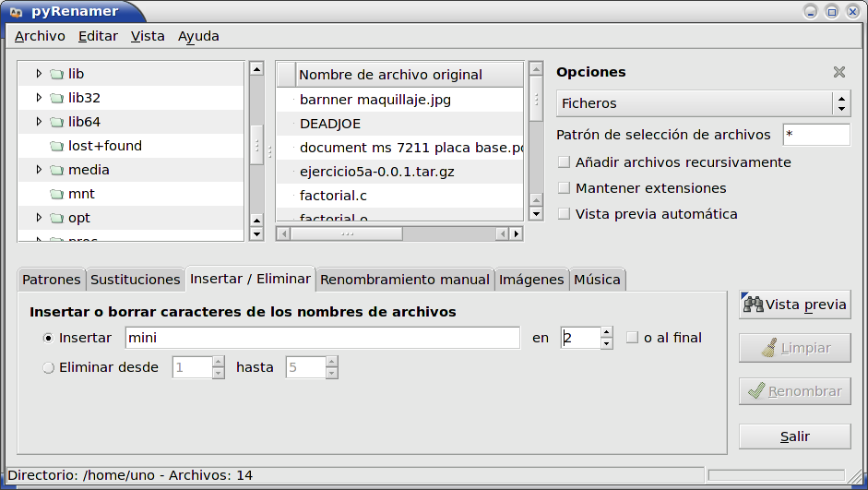This screenshot has width=868, height=490.
Task: Click the lib folder icon
Action: (x=56, y=74)
